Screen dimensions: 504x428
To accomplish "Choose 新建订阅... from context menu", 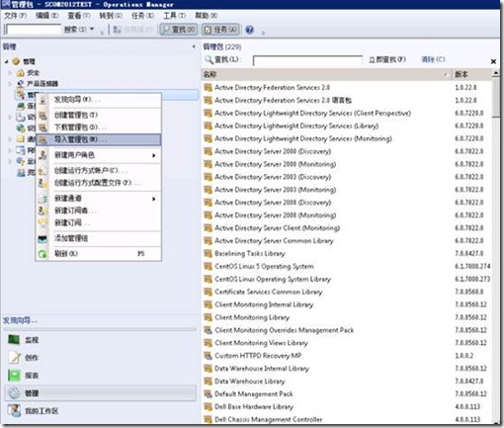I will pos(99,222).
